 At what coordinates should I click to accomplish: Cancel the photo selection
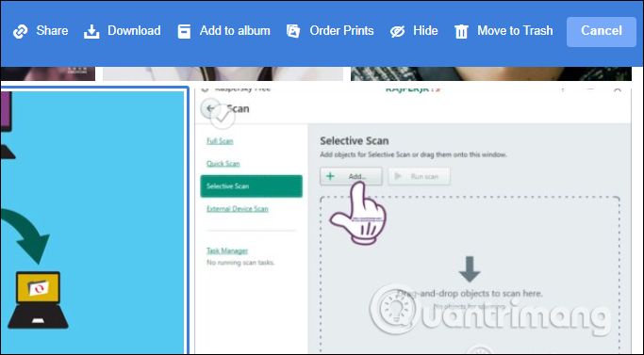(602, 32)
